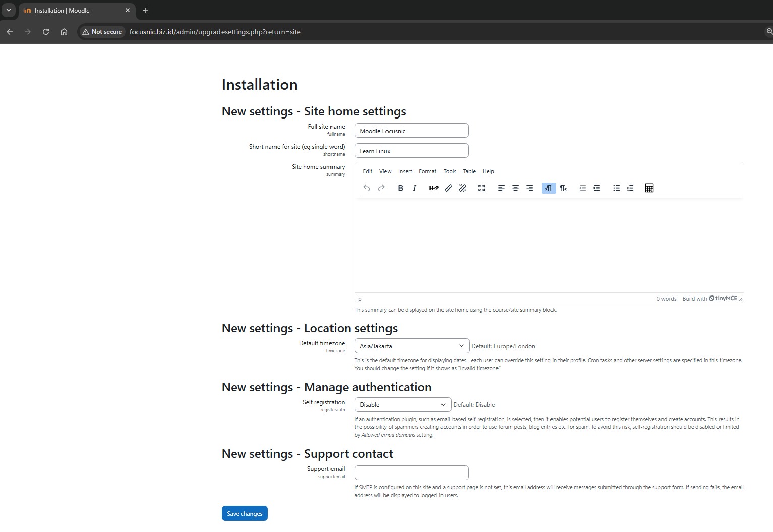
Task: Toggle bold formatting in the summary editor
Action: click(400, 188)
